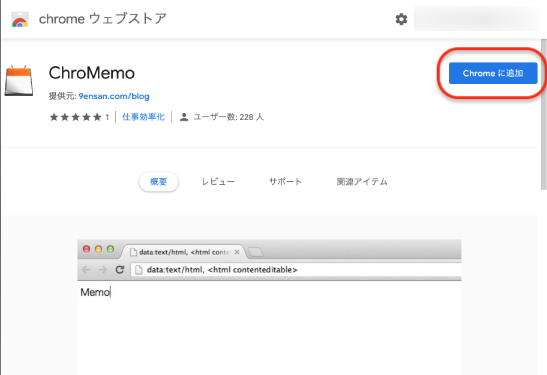The height and width of the screenshot is (375, 547).
Task: Click the Chrome Web Store logo icon
Action: coord(20,19)
